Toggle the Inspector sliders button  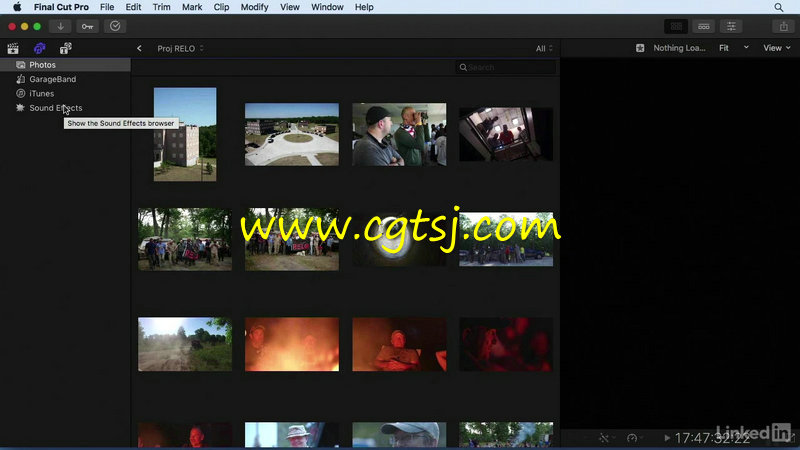pos(731,26)
